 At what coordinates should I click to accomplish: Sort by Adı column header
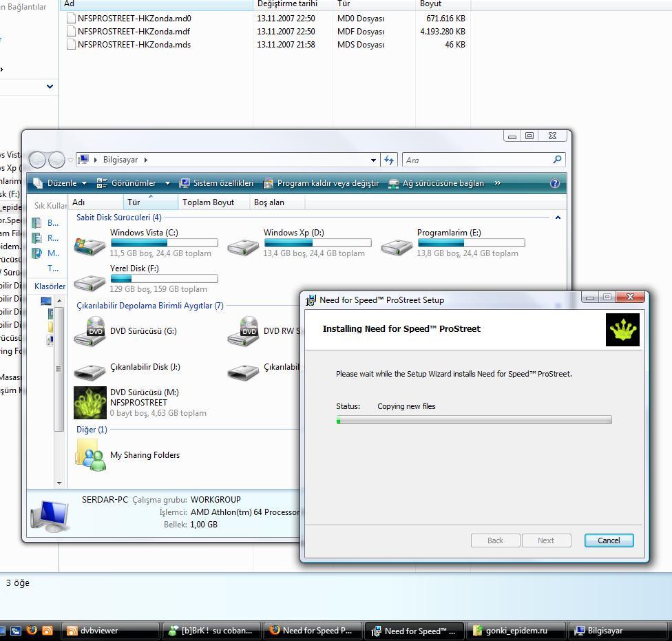coord(95,202)
